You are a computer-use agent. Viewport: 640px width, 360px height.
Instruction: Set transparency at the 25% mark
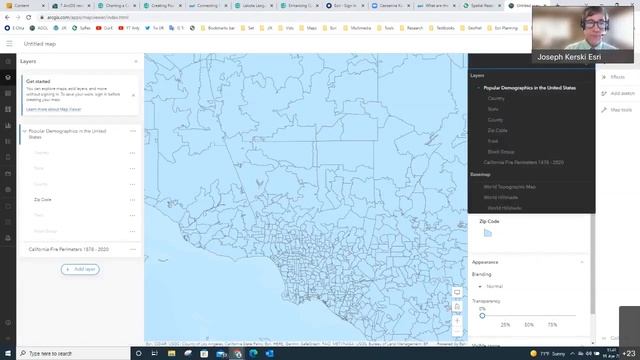pos(505,325)
